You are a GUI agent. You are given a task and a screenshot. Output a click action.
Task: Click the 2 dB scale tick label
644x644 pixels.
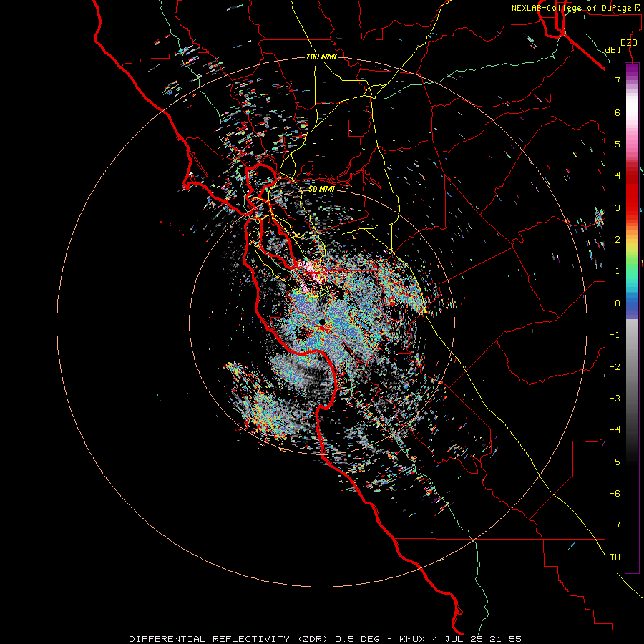(x=618, y=240)
